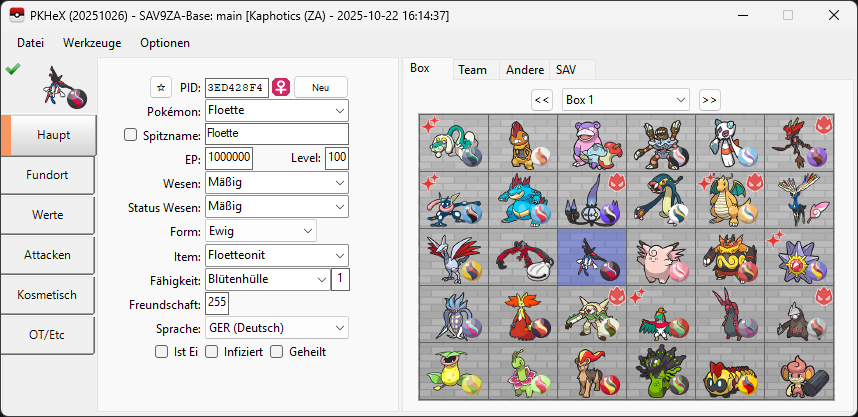Screen dimensions: 858x417
Task: Select the Zygarde box slot
Action: click(661, 372)
